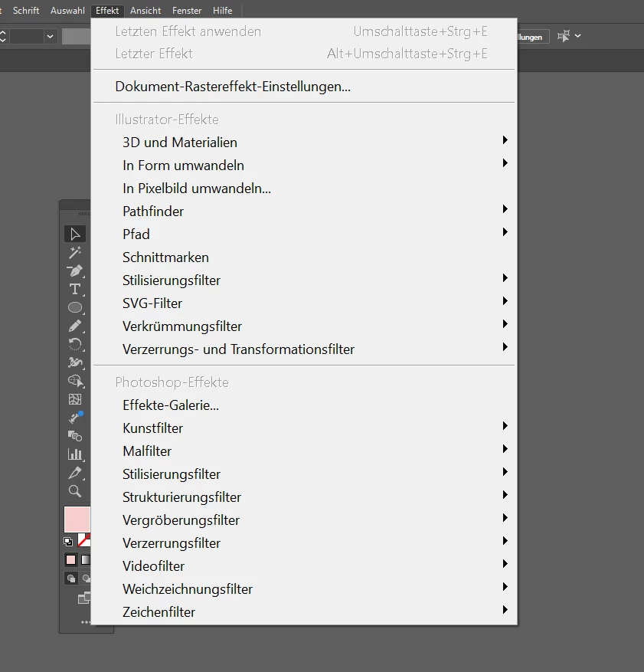Open the Auswahl menu
This screenshot has width=644, height=672.
click(x=67, y=10)
